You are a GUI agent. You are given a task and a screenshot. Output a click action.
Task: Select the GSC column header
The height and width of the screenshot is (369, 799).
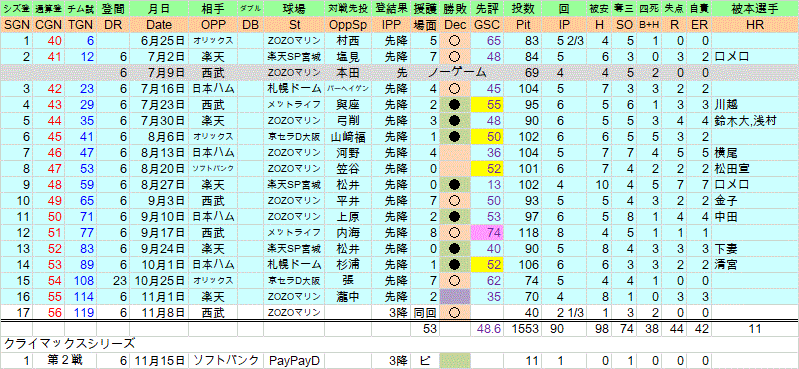487,24
